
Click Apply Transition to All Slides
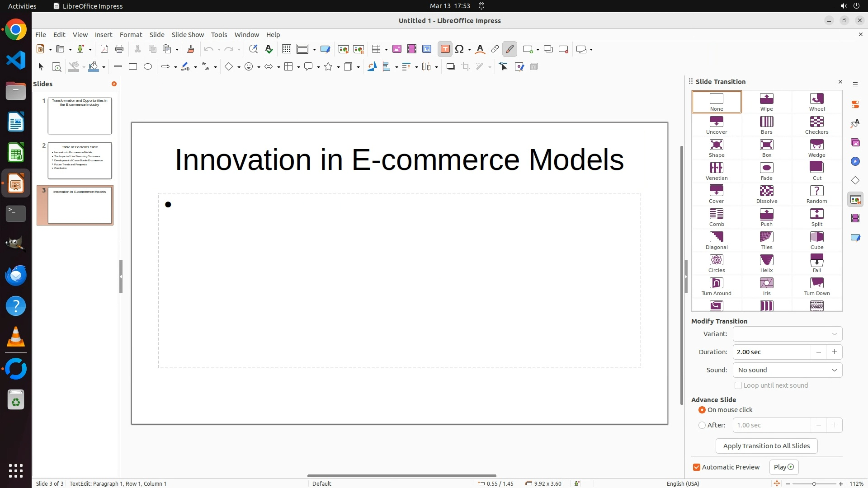(x=766, y=446)
